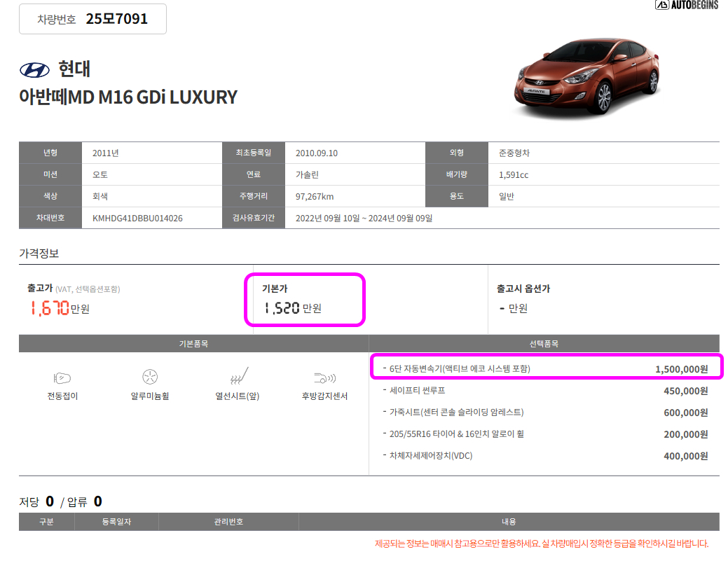Click the 가격정보 section heading
Screen dimensions: 728x568
point(39,254)
